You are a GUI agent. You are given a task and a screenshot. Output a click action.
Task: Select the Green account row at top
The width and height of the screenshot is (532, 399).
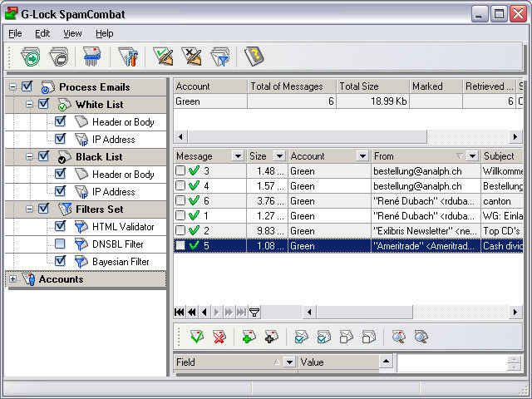click(x=348, y=101)
